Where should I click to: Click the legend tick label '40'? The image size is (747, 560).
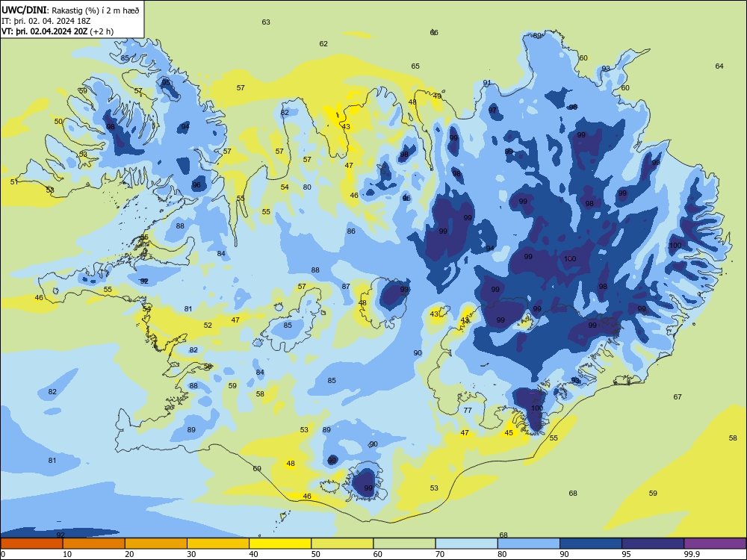click(253, 554)
